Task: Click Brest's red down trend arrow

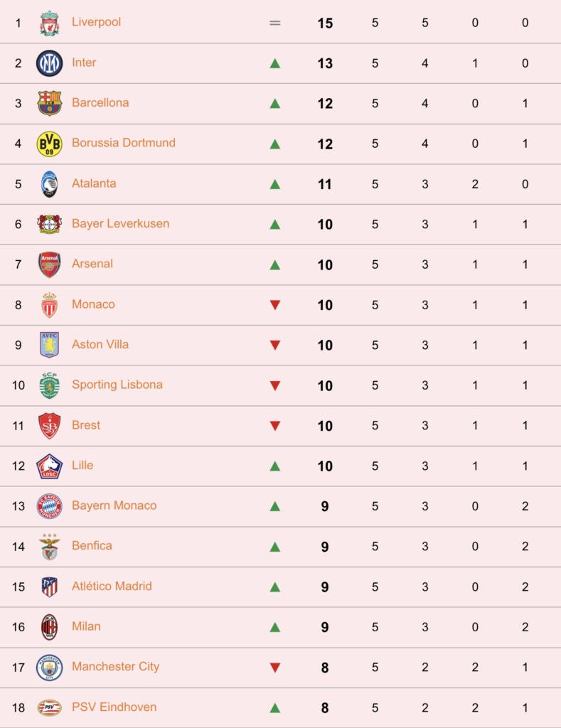Action: [x=275, y=426]
